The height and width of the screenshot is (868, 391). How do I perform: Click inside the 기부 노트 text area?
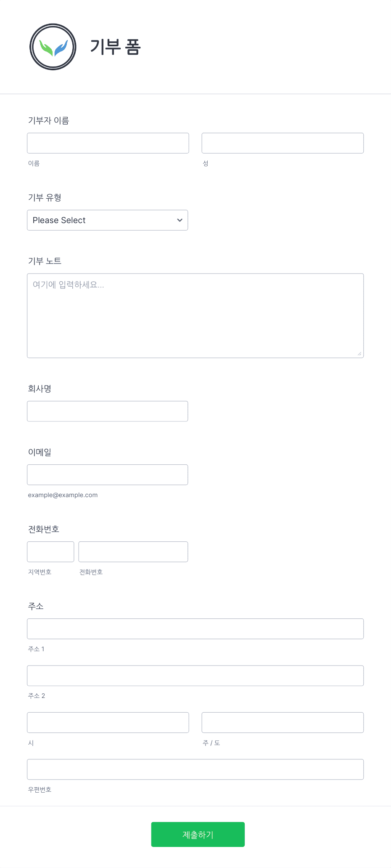point(195,316)
